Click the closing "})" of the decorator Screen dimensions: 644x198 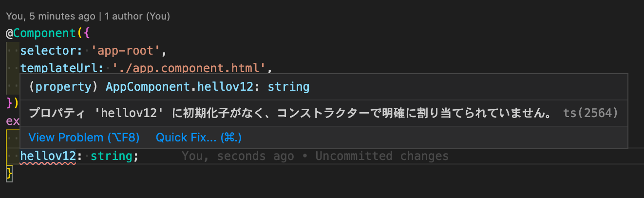(12, 103)
